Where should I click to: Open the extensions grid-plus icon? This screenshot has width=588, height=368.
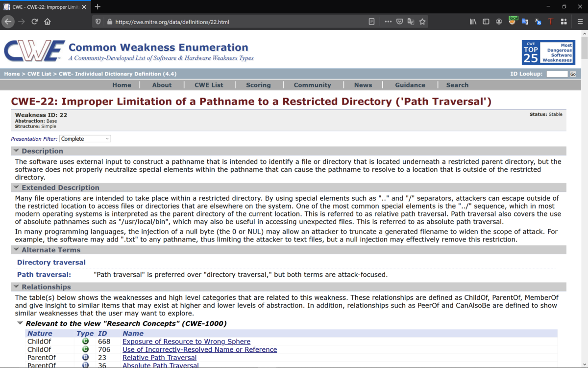(564, 22)
